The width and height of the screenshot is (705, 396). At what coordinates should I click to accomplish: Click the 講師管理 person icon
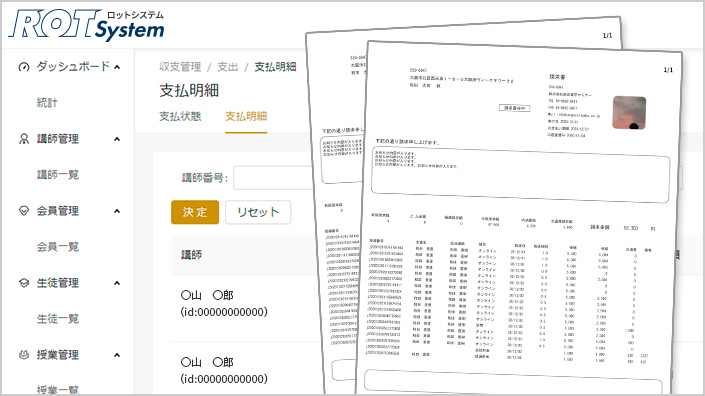[x=24, y=139]
